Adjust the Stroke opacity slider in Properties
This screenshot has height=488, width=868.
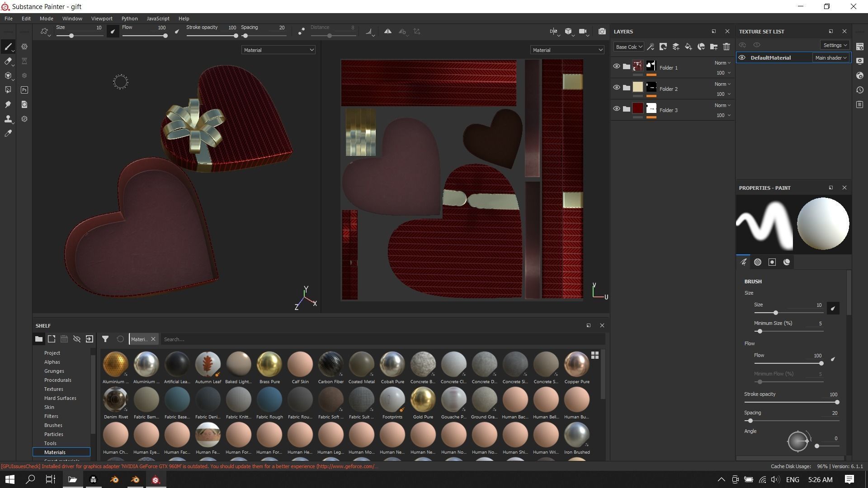pos(836,402)
